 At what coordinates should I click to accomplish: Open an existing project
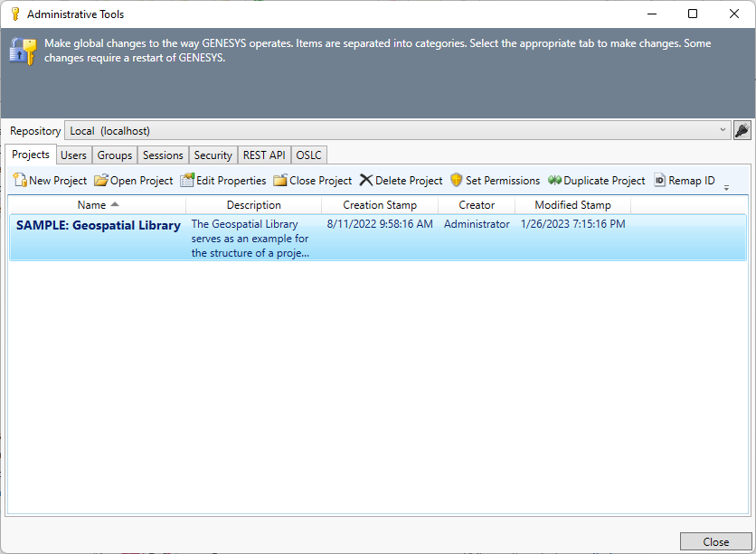133,180
